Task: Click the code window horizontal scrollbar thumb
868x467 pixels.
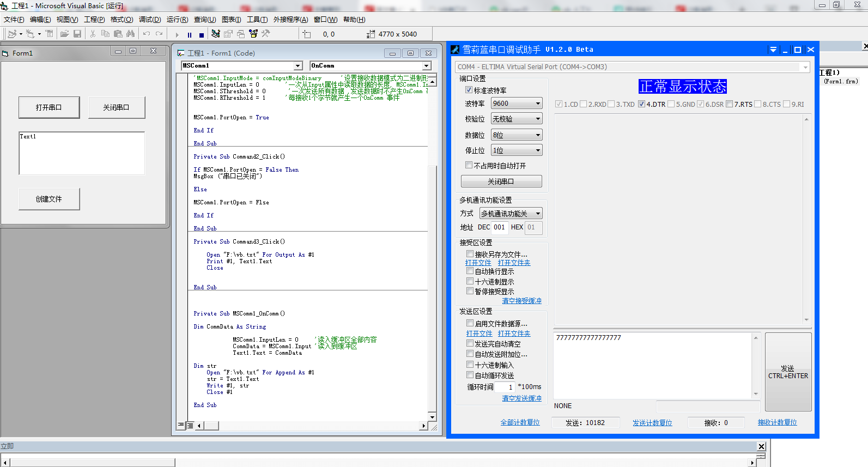Action: 211,426
